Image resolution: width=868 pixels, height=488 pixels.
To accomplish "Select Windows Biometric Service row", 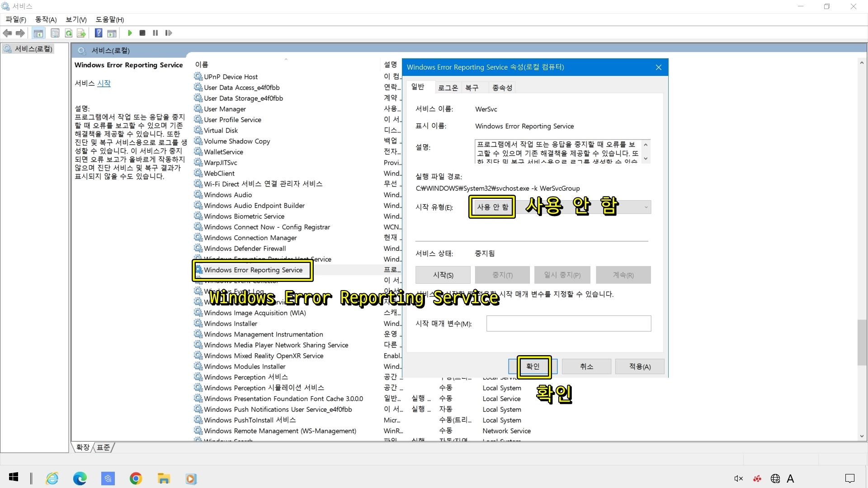I will click(244, 216).
